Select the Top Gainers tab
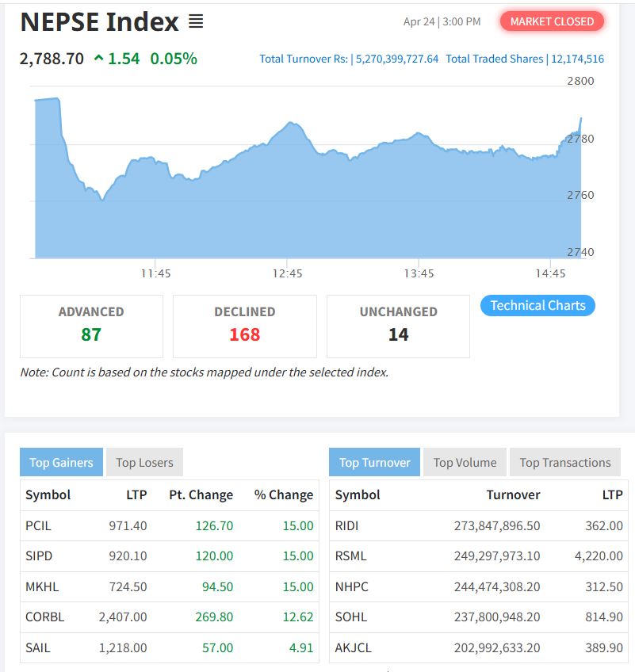This screenshot has width=635, height=672. 61,463
